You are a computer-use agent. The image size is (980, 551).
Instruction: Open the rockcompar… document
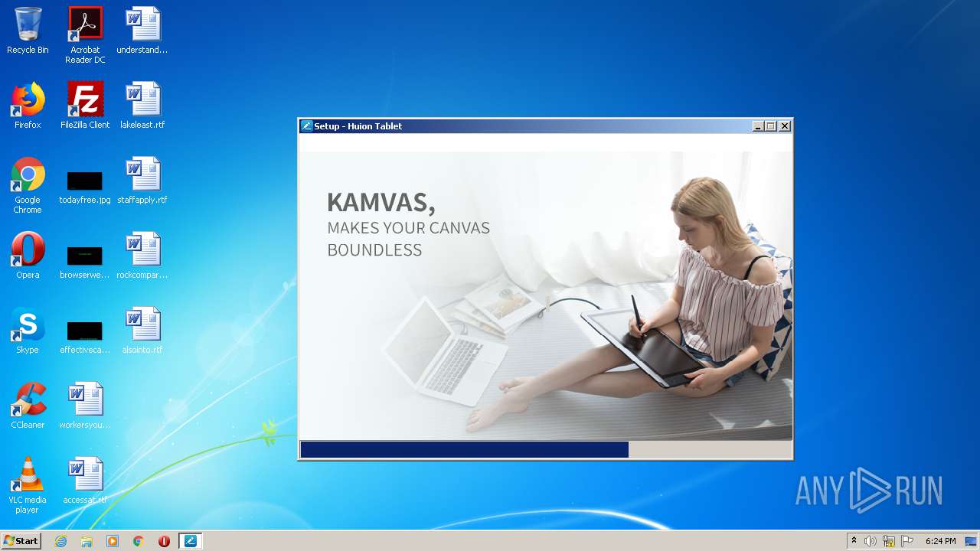[x=142, y=256]
